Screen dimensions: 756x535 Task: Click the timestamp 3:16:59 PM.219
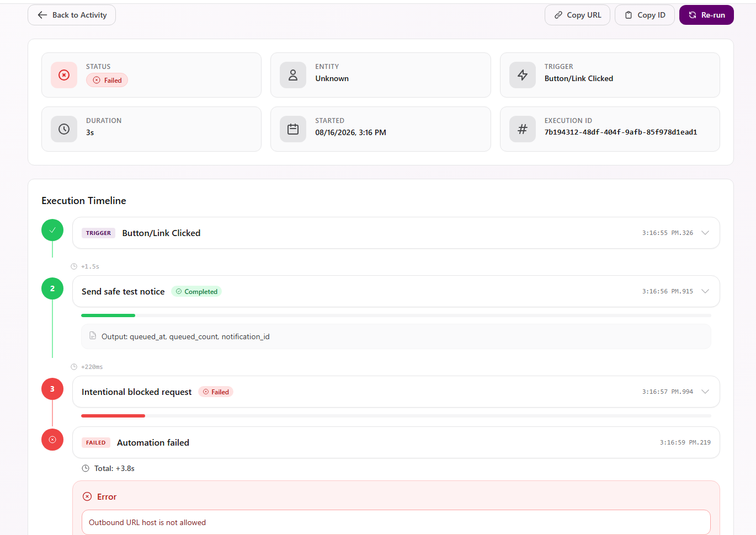pyautogui.click(x=685, y=442)
